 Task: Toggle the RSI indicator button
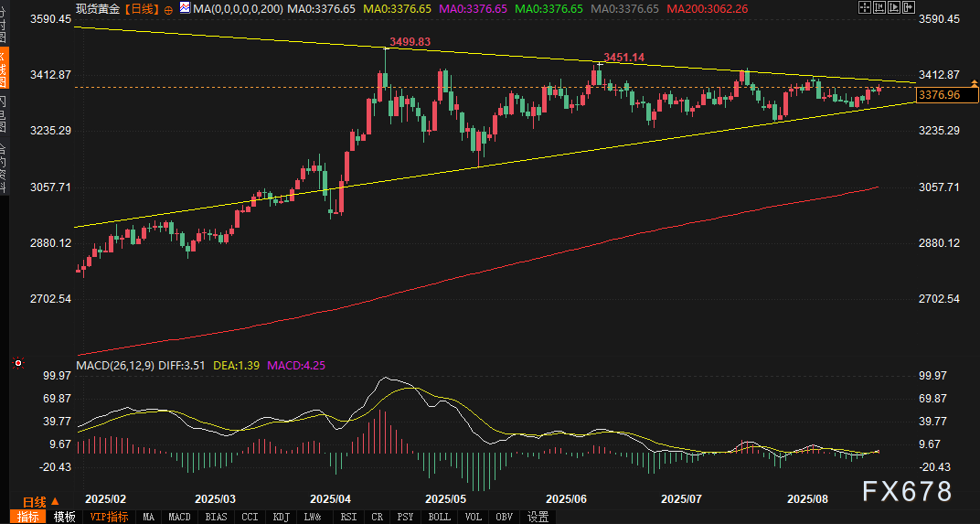pos(348,517)
